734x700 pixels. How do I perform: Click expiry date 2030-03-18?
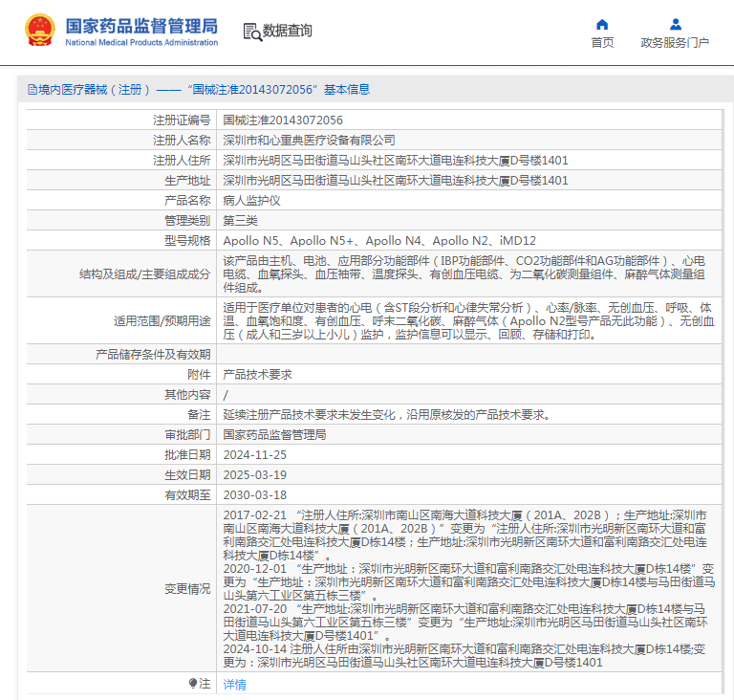coord(254,495)
